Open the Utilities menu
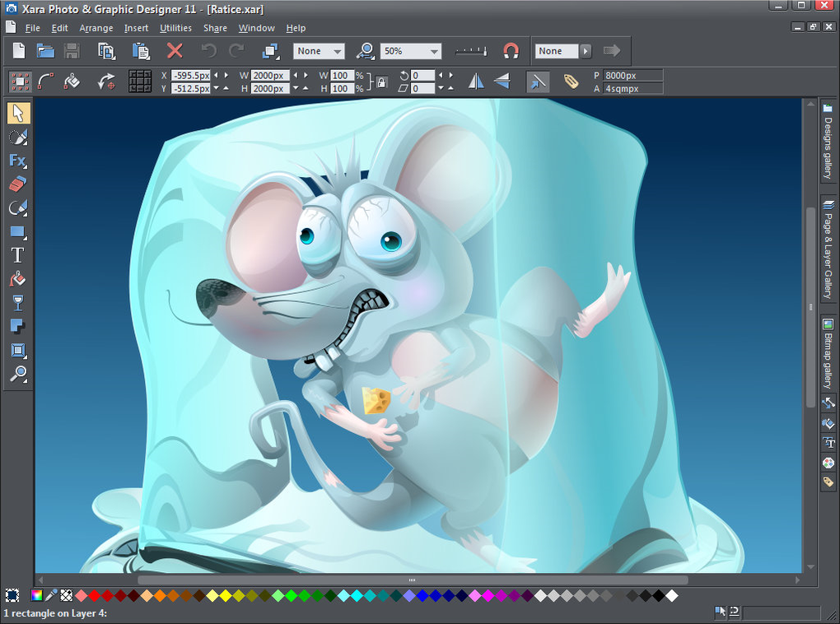The width and height of the screenshot is (840, 624). point(175,28)
